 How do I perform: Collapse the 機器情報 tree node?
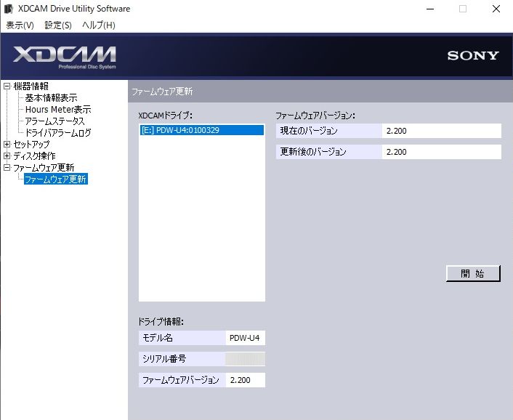(7, 86)
